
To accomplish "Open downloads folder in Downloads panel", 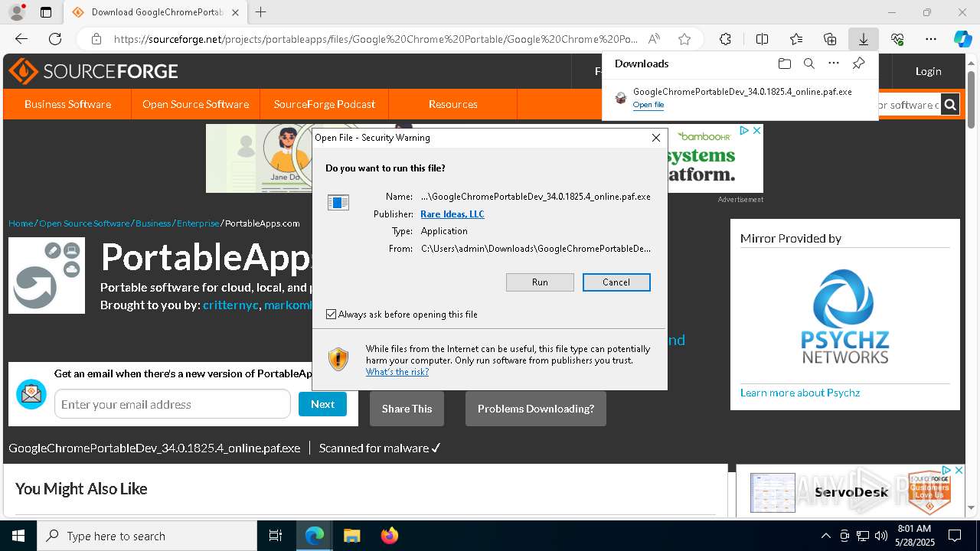I will point(784,64).
